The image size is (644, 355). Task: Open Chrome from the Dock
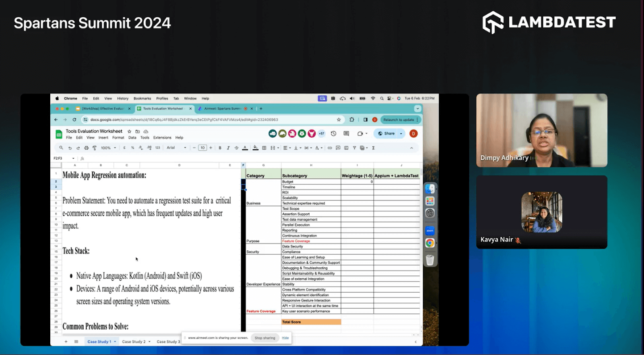pyautogui.click(x=430, y=243)
